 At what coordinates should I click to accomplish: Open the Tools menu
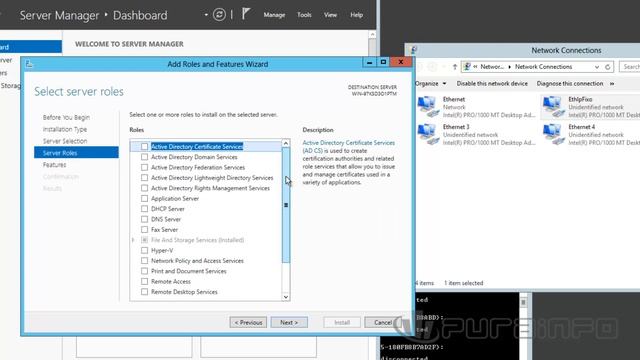click(x=304, y=15)
